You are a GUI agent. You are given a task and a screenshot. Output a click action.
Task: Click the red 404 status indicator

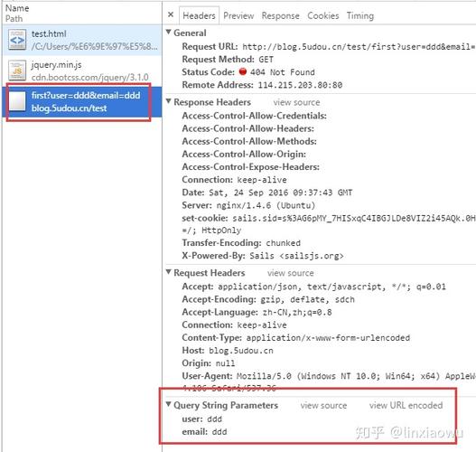tap(243, 71)
